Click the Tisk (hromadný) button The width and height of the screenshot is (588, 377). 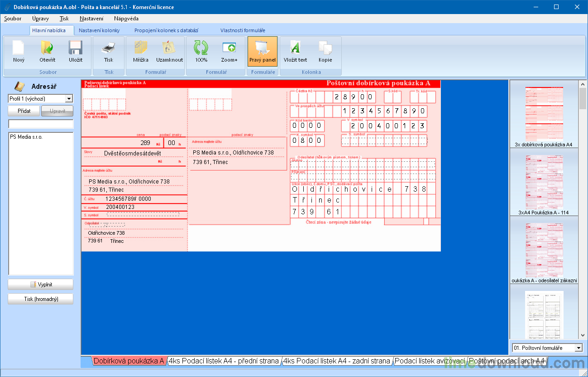[x=41, y=299]
